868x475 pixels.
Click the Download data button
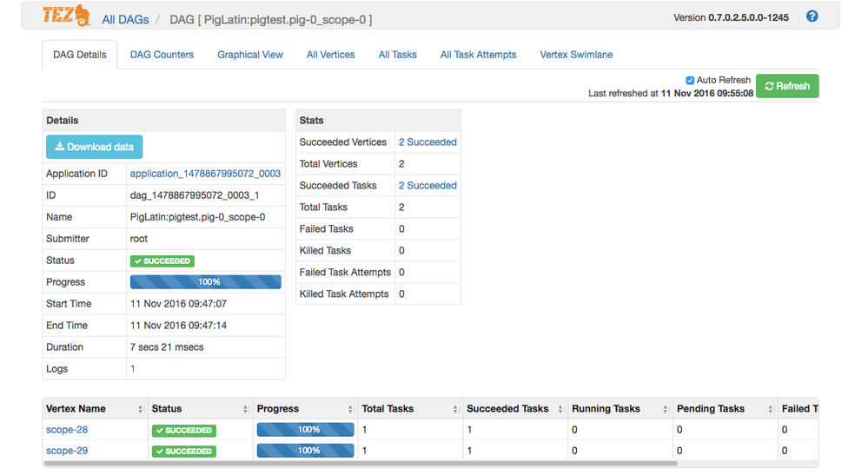point(95,147)
